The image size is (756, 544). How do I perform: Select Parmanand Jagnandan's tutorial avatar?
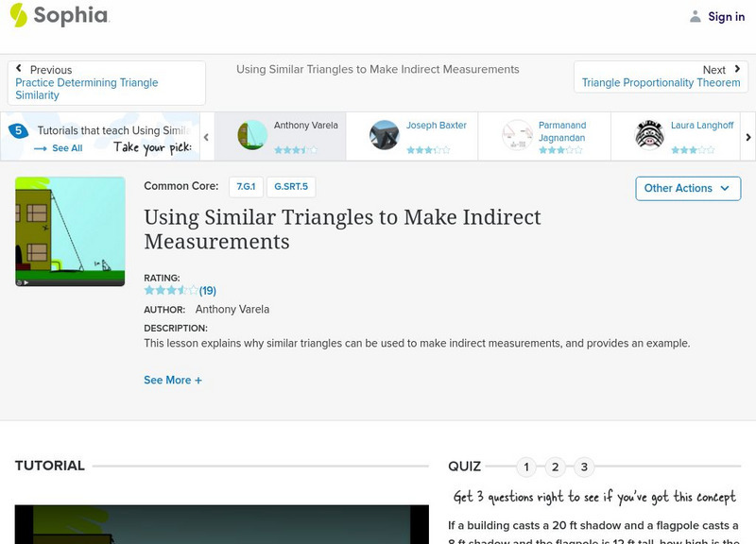coord(517,135)
